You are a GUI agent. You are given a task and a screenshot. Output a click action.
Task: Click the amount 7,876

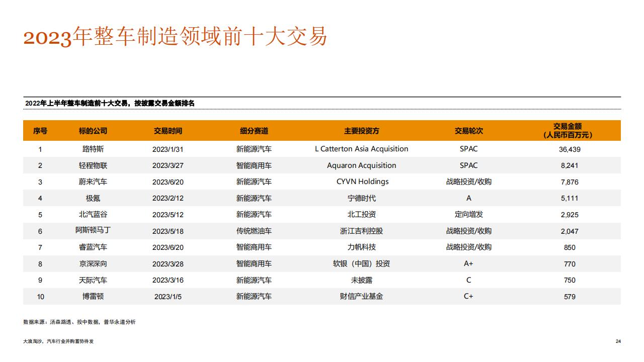click(570, 182)
